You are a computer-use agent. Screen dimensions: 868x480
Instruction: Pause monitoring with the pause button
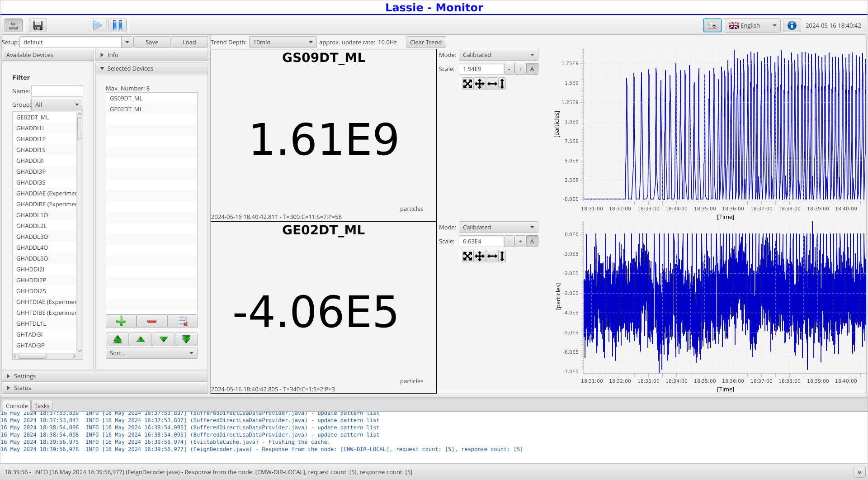pyautogui.click(x=118, y=25)
